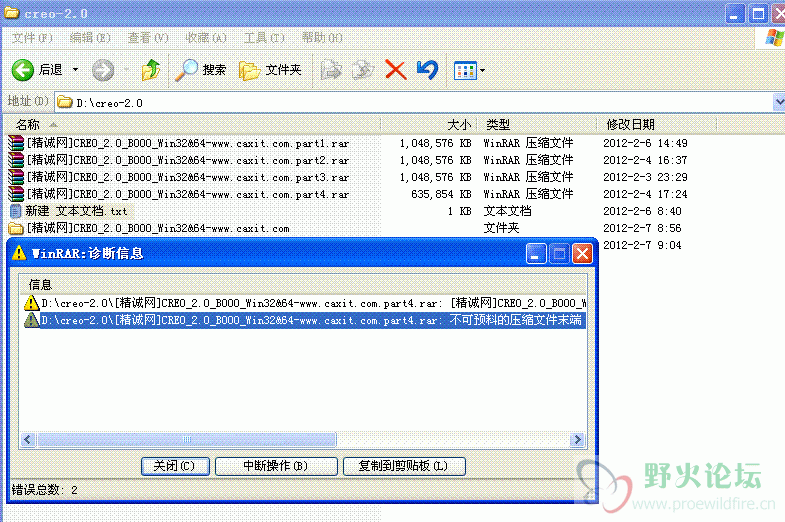This screenshot has height=522, width=785.
Task: Expand the address bar dropdown arrow
Action: 779,102
